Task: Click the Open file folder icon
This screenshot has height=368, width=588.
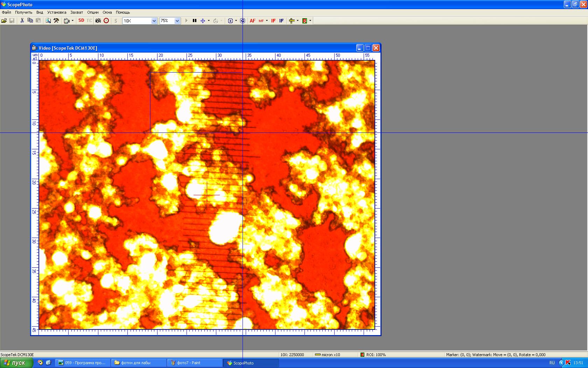Action: [x=4, y=21]
